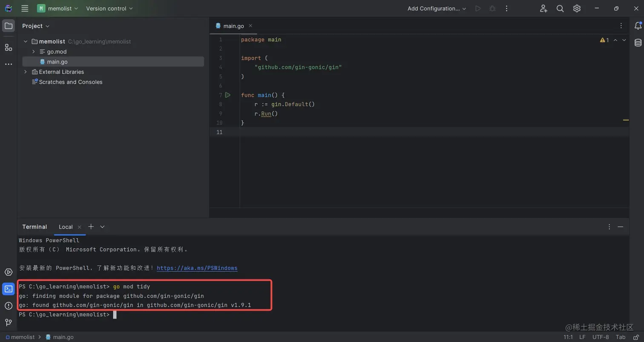Click the Code With Me icon
644x342 pixels.
click(x=543, y=9)
